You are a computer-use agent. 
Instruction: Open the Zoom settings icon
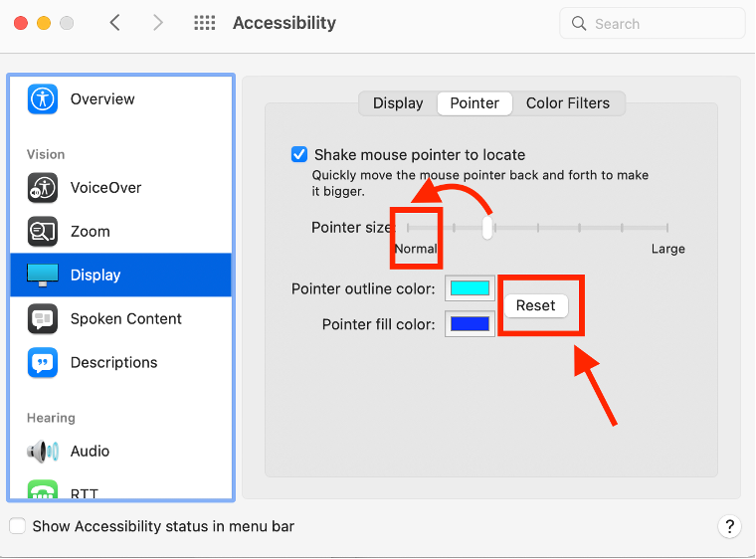tap(42, 231)
